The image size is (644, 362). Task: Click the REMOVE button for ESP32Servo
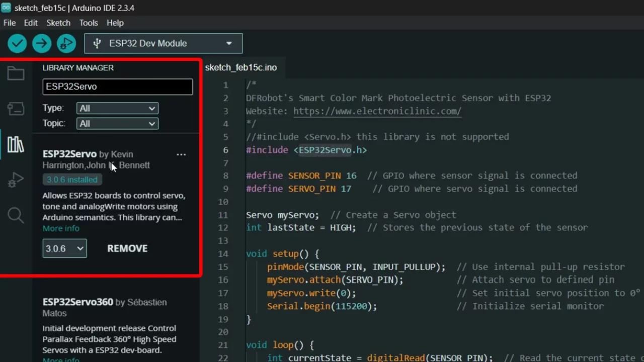tap(127, 248)
